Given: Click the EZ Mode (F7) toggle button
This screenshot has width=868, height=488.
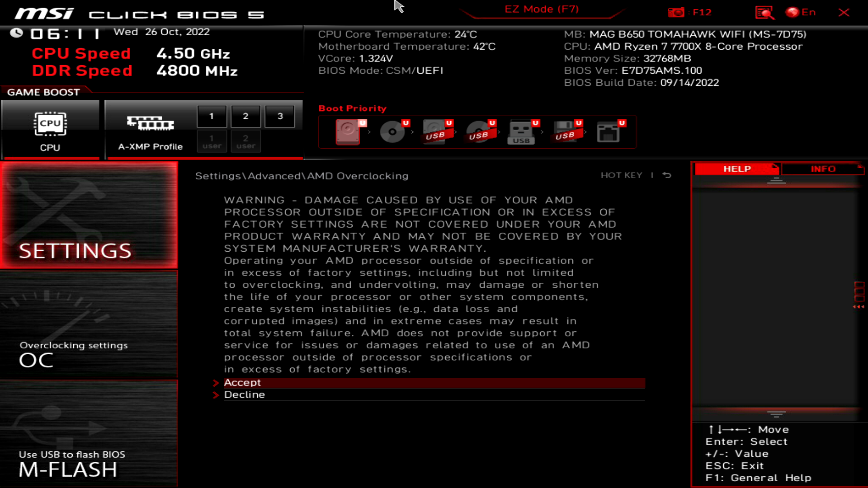Looking at the screenshot, I should coord(541,8).
